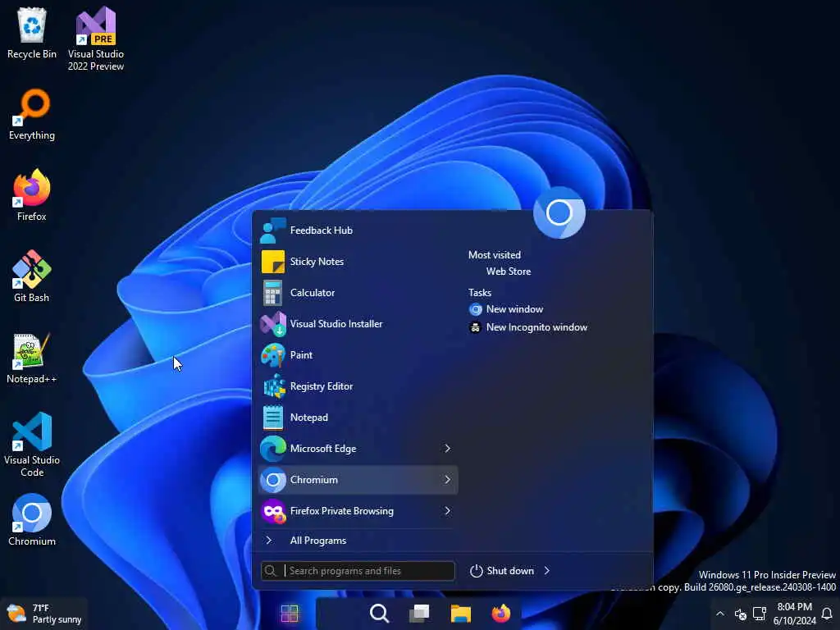Select Git Bash desktop shortcut

point(32,276)
